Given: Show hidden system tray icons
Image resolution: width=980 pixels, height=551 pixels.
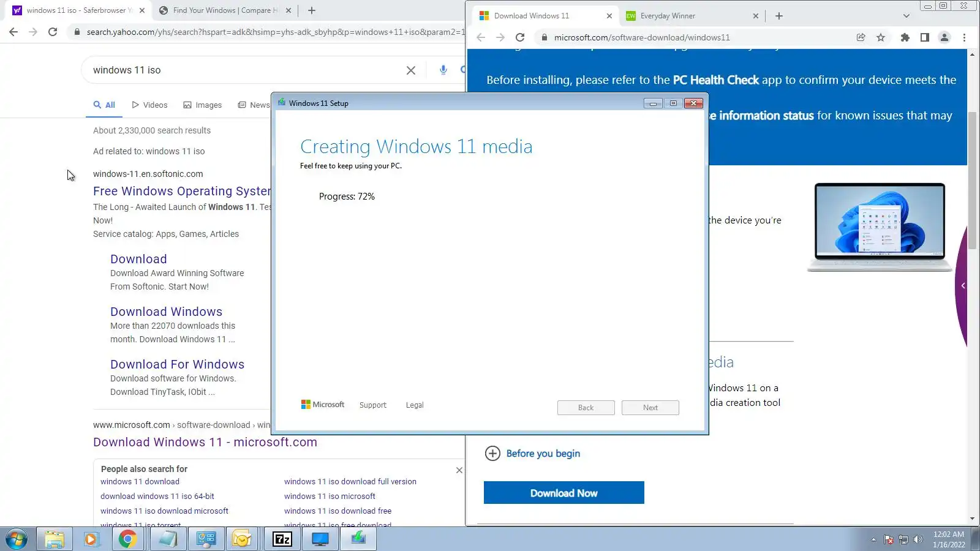Looking at the screenshot, I should click(x=873, y=539).
